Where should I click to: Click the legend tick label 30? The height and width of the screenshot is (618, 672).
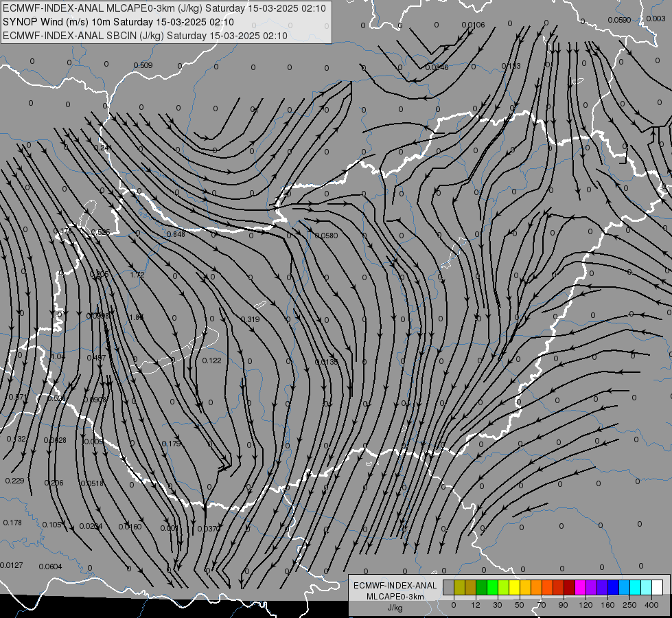[498, 605]
